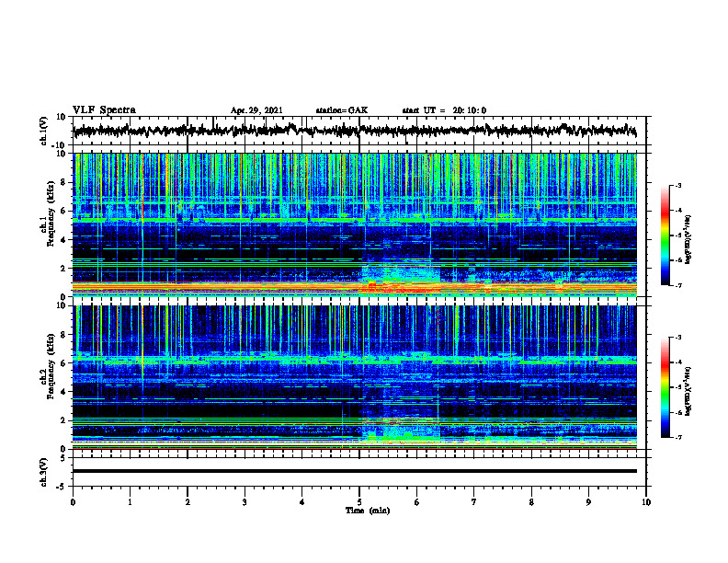The width and height of the screenshot is (728, 563).
Task: Click the log(PSD) label of the ch.1 colorbar
Action: coord(688,239)
